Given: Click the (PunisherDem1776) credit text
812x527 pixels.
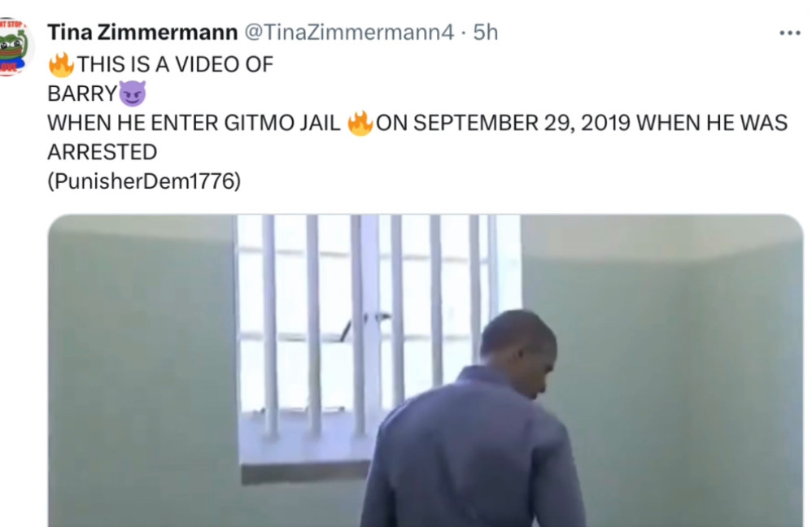Looking at the screenshot, I should 144,181.
